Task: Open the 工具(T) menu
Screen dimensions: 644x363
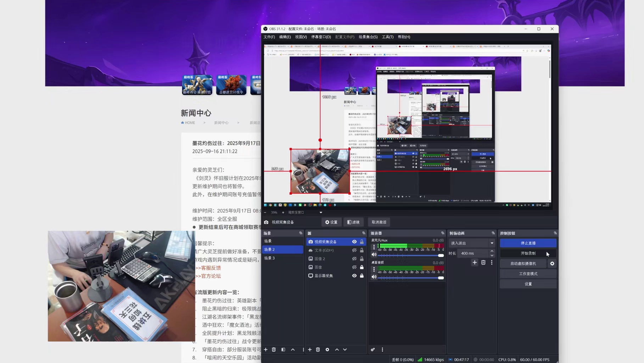Action: pos(387,37)
